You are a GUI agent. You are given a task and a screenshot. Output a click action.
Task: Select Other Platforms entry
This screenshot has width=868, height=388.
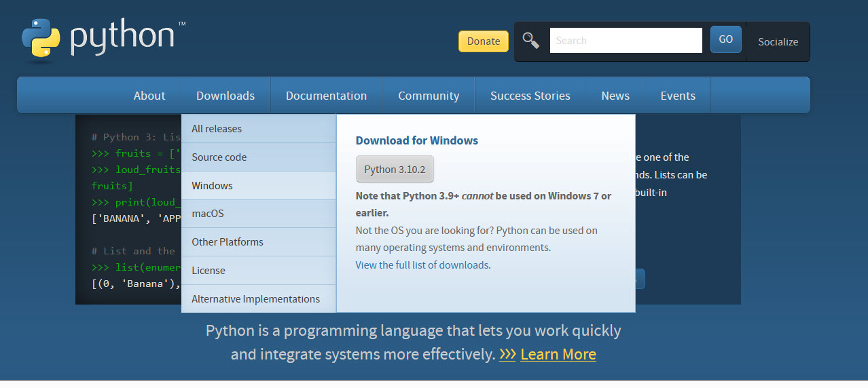point(259,242)
